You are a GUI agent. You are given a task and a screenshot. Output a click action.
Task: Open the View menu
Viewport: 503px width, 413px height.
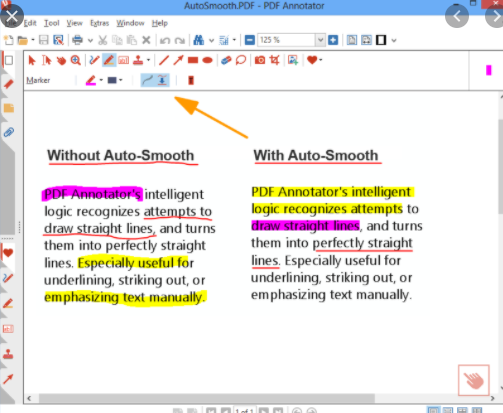tap(74, 23)
